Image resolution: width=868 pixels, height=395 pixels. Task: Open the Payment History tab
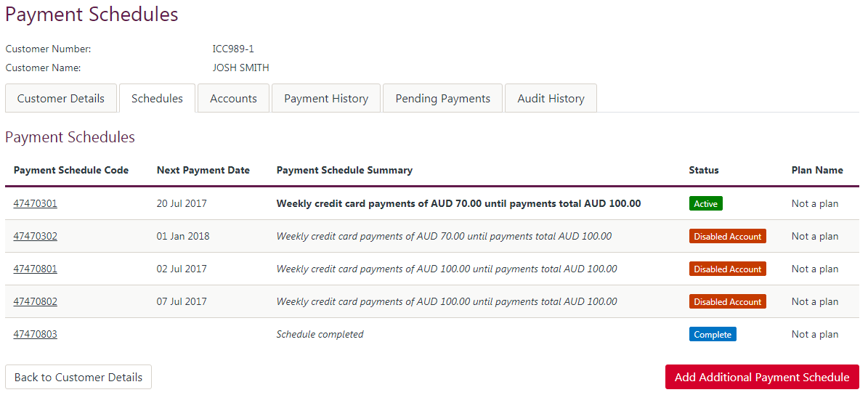[326, 99]
